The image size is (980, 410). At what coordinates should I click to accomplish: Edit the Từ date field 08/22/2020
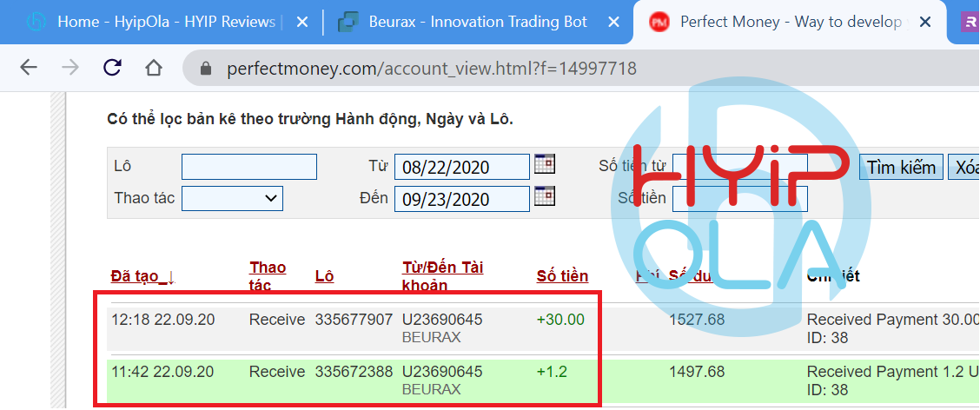click(462, 167)
